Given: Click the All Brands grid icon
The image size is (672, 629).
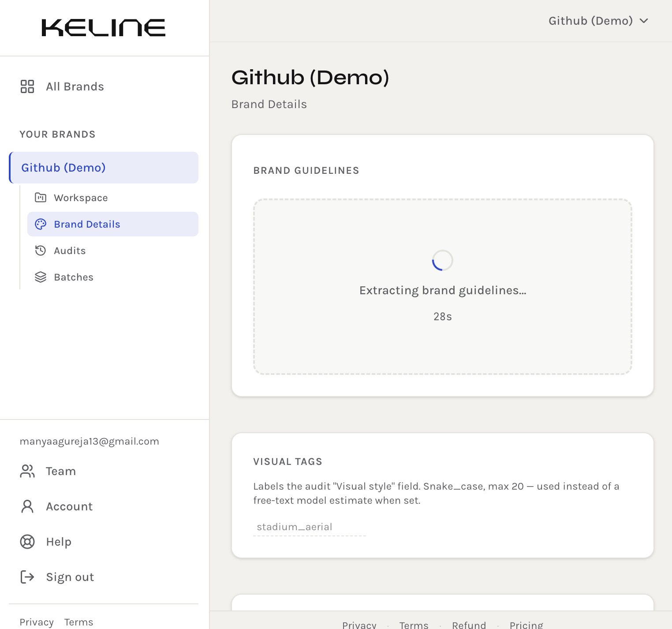Looking at the screenshot, I should click(x=27, y=86).
